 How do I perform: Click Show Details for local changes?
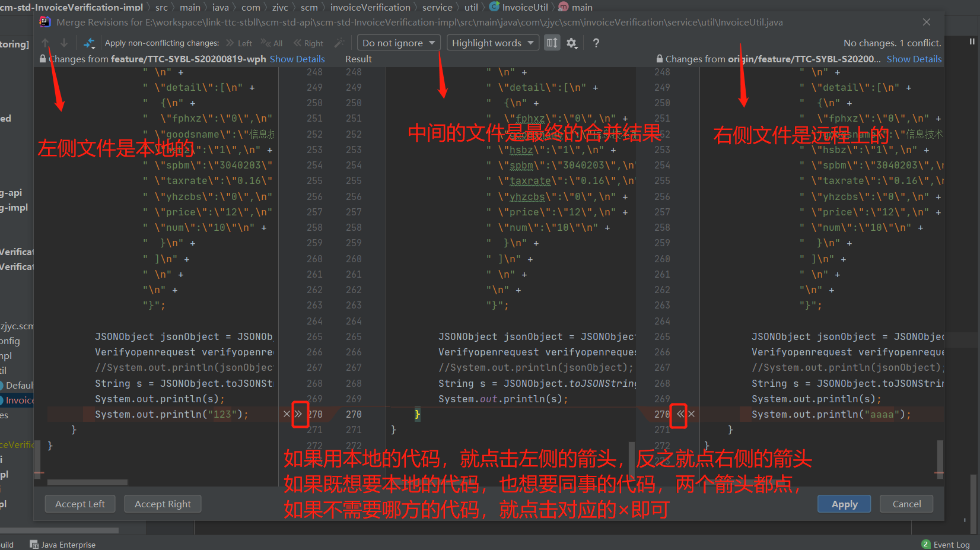point(297,59)
